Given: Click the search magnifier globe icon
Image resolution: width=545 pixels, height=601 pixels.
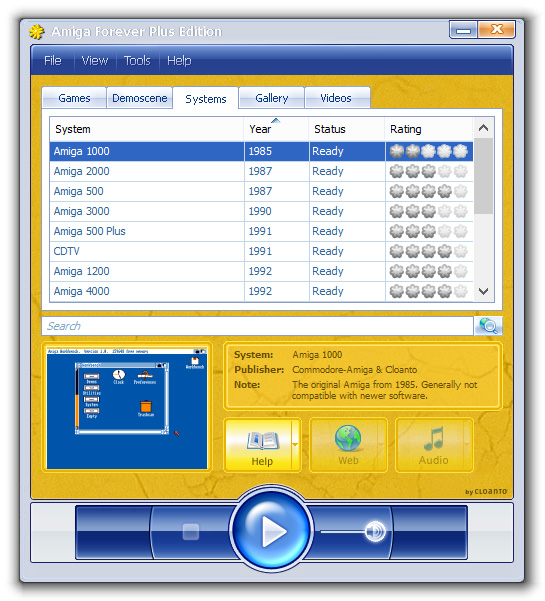Looking at the screenshot, I should (x=488, y=326).
